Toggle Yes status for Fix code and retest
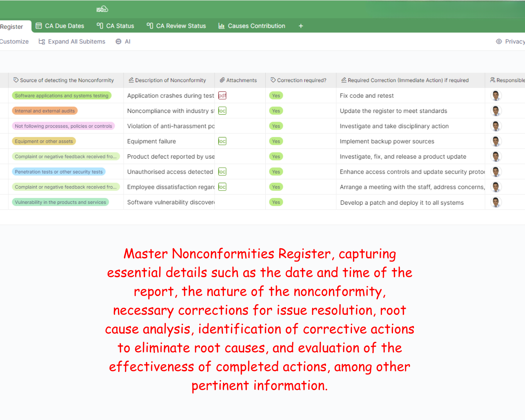Image resolution: width=525 pixels, height=420 pixels. coord(276,95)
